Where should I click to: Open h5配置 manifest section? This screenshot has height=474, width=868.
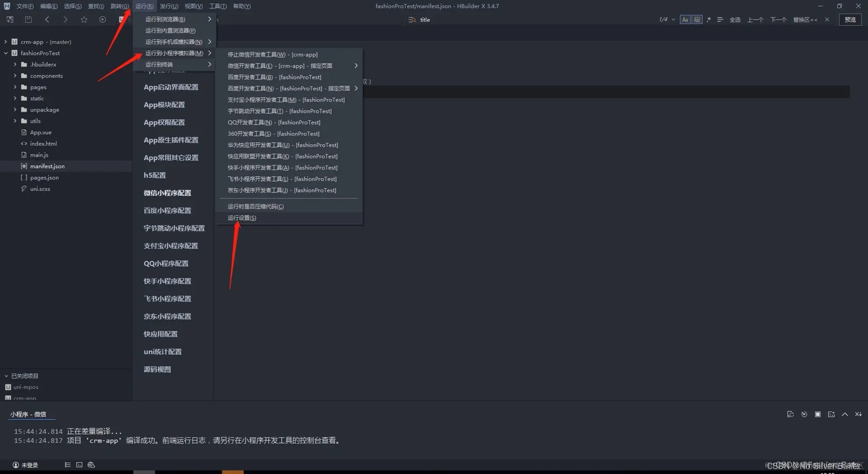155,175
